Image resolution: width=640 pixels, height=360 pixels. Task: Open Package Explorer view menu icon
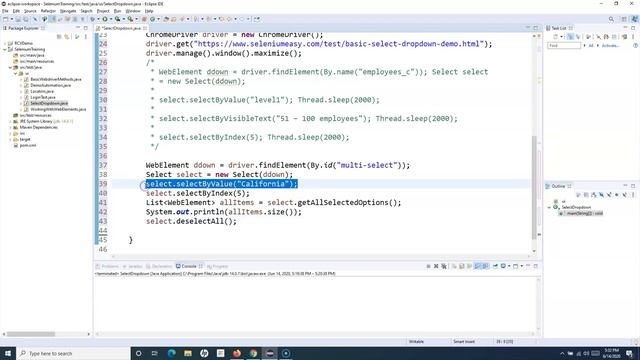click(86, 37)
